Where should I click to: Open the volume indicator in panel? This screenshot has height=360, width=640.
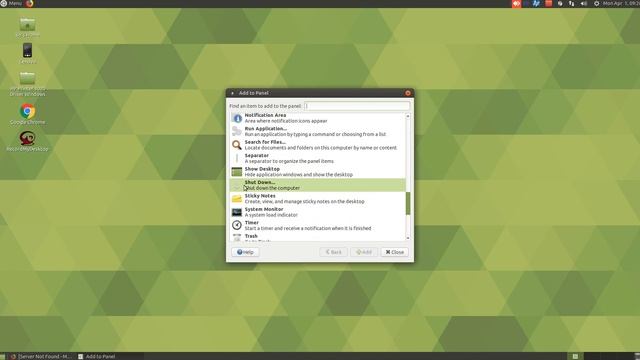pyautogui.click(x=584, y=3)
